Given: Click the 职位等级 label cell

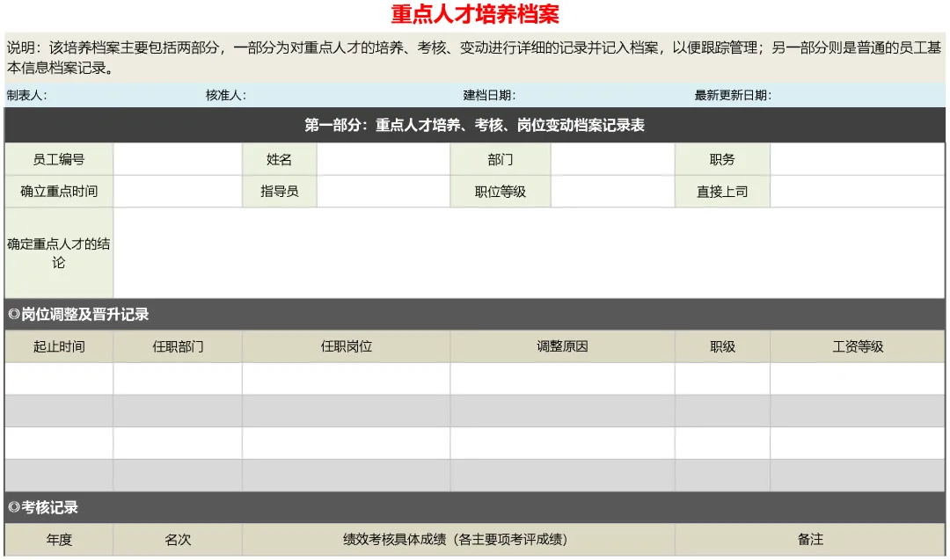Looking at the screenshot, I should click(501, 192).
